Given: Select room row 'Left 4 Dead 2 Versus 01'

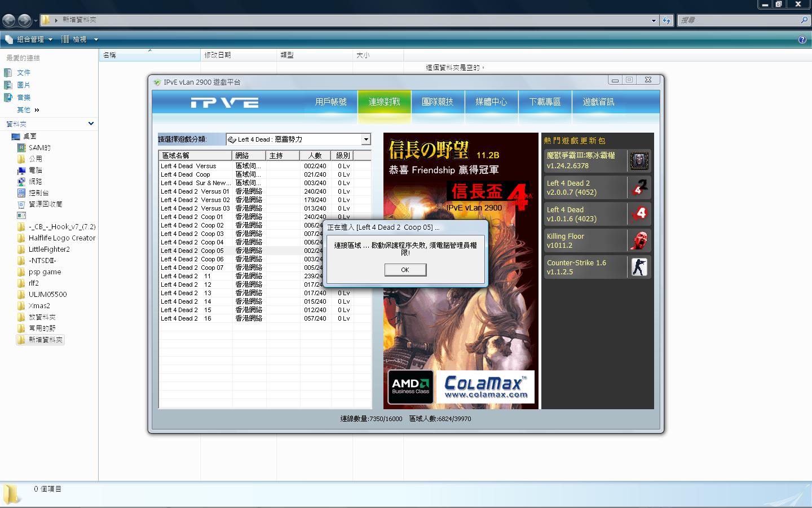Looking at the screenshot, I should 265,191.
